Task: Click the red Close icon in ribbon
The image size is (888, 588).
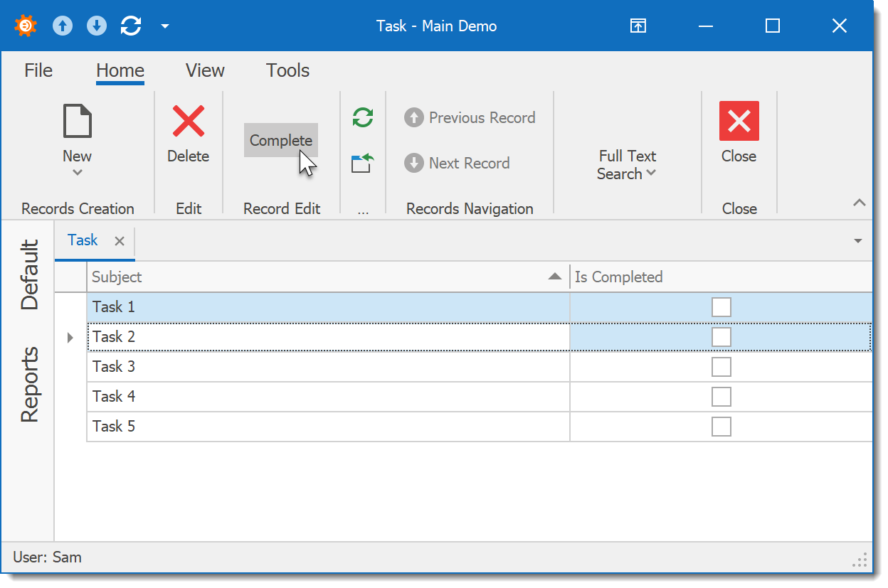Action: pyautogui.click(x=739, y=121)
